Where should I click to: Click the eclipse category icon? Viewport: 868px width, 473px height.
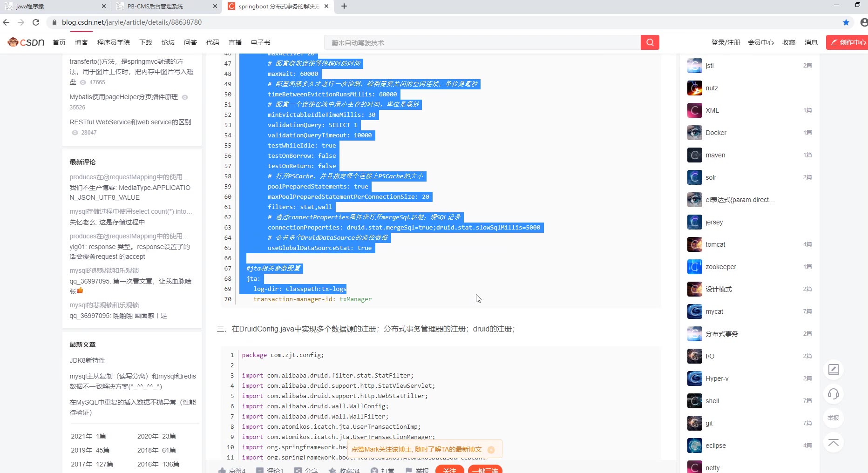(x=694, y=446)
